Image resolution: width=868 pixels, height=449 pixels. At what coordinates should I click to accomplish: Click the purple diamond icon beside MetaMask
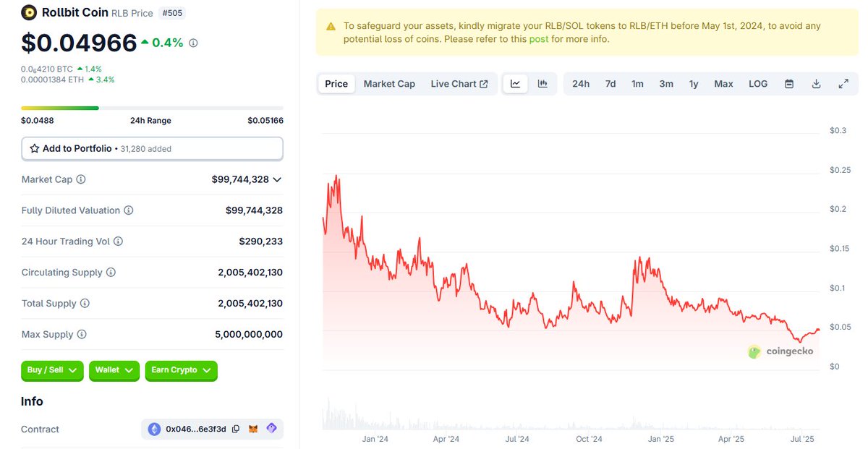pos(271,429)
